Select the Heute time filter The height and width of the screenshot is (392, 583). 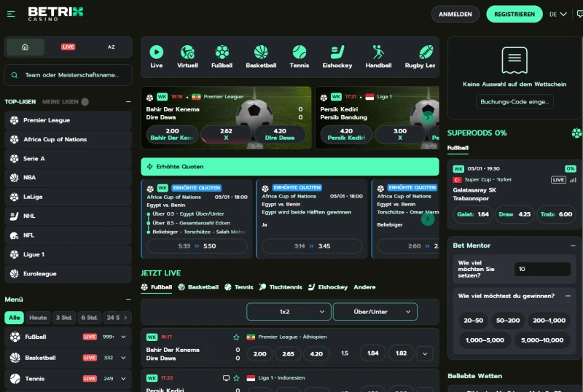[39, 318]
